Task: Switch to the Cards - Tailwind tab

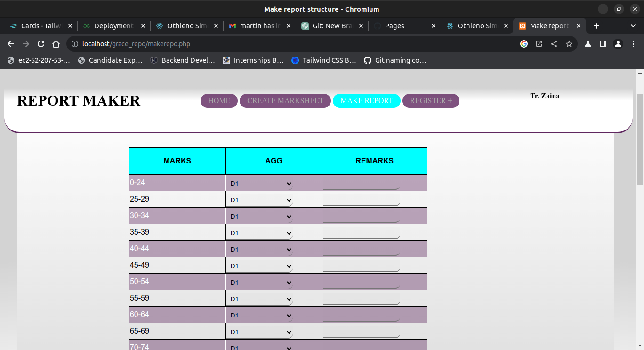Action: coord(41,26)
